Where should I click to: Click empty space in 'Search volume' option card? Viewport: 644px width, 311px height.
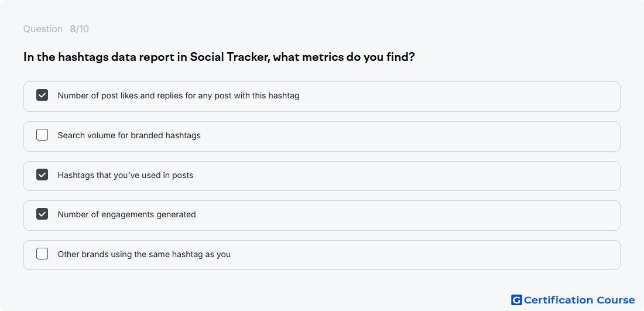(411, 136)
